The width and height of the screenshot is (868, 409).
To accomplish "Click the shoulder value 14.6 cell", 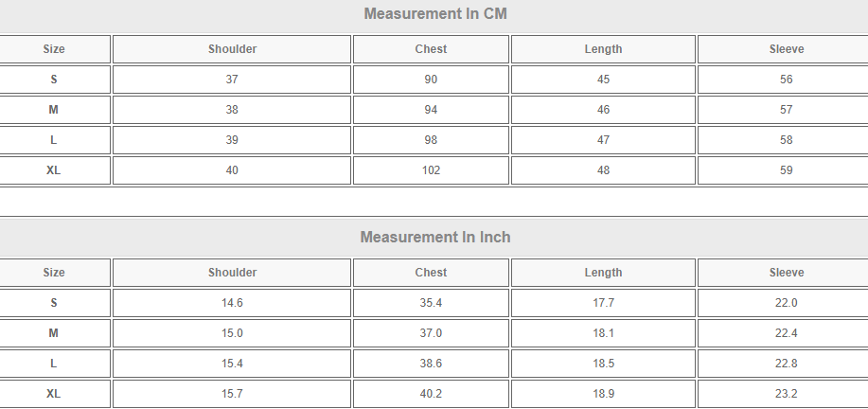I will [232, 303].
